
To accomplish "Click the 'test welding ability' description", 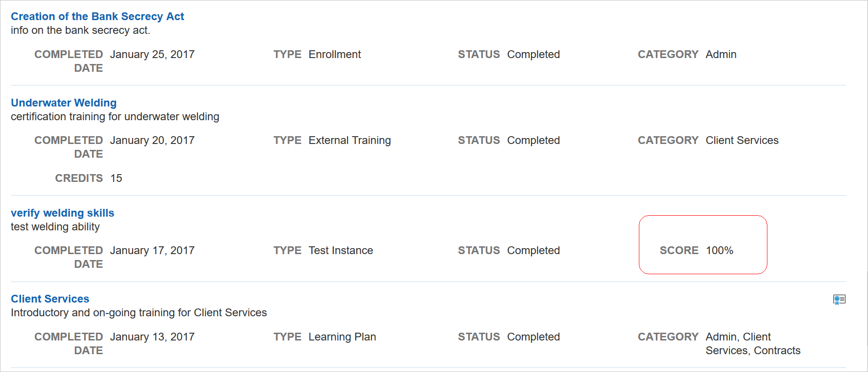I will click(x=55, y=227).
